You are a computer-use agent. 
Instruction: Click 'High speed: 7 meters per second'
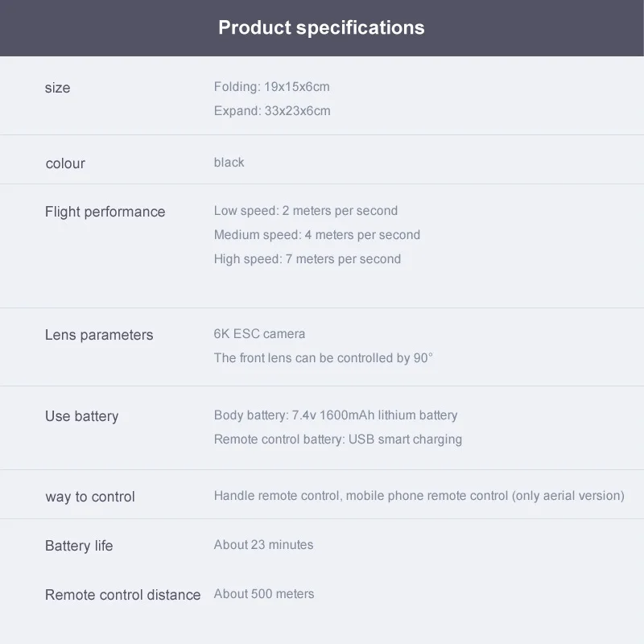(x=307, y=259)
